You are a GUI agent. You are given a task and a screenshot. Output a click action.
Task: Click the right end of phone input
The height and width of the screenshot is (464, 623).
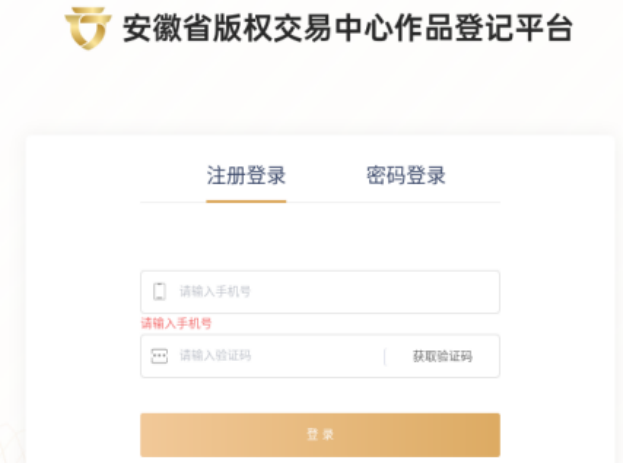[x=477, y=292]
